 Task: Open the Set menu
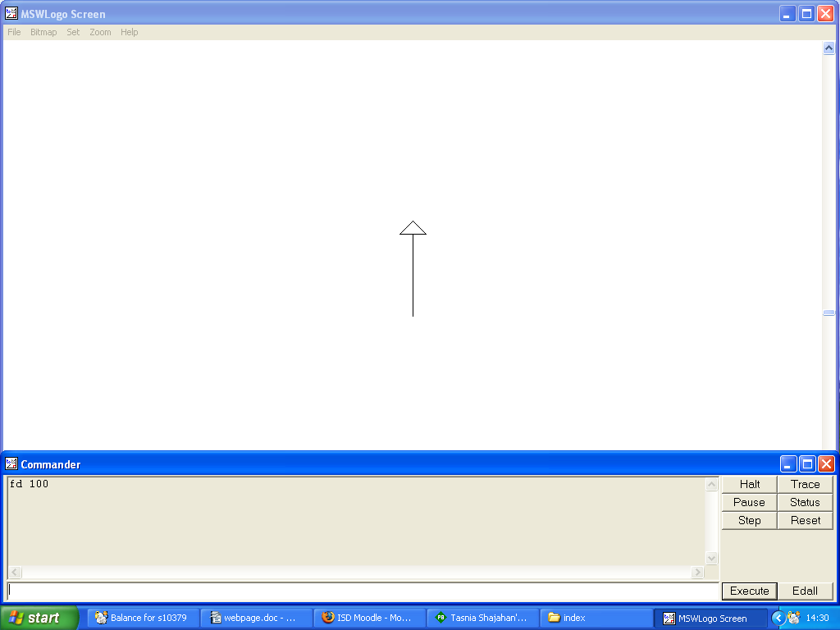click(73, 32)
